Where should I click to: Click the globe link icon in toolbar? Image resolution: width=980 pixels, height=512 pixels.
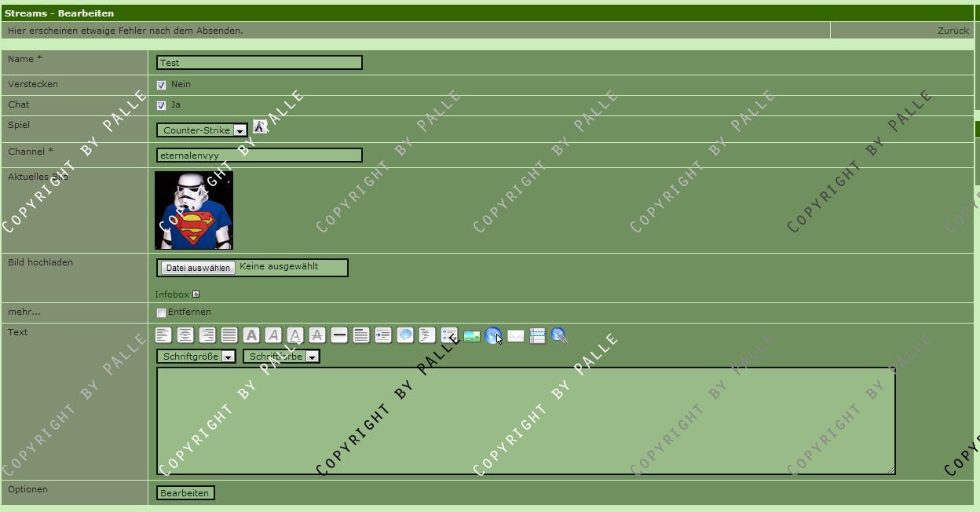tap(493, 336)
